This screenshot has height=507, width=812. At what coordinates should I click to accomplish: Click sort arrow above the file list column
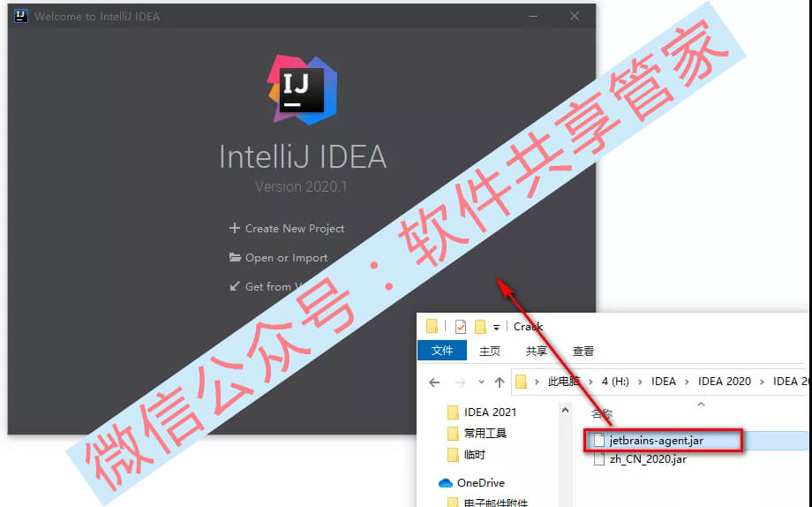click(x=701, y=404)
